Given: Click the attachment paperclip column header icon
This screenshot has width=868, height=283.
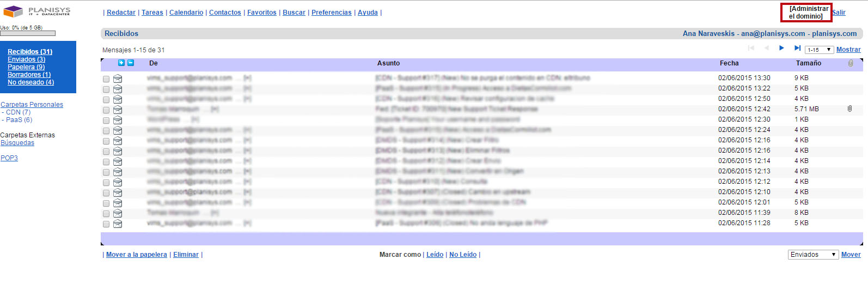Looking at the screenshot, I should pyautogui.click(x=850, y=63).
